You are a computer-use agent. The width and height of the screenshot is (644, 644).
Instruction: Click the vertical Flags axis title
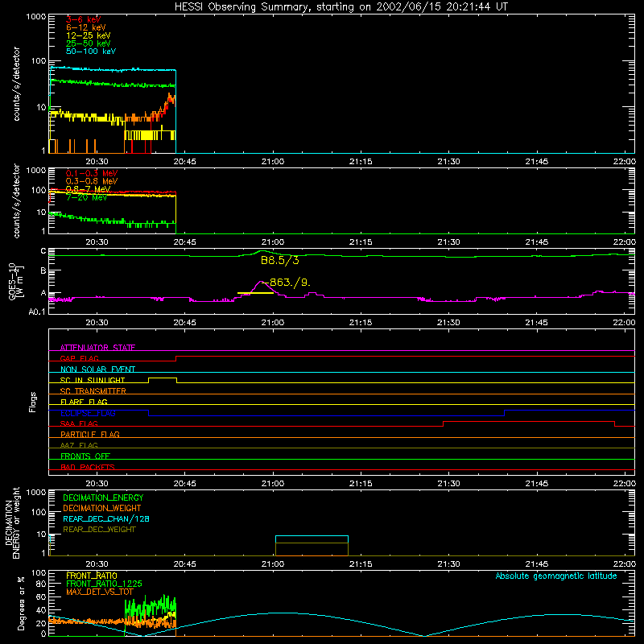point(33,402)
